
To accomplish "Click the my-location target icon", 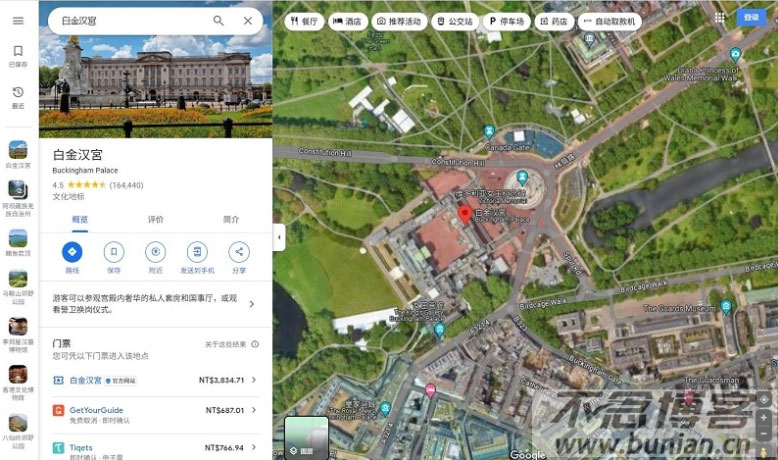I will point(764,399).
